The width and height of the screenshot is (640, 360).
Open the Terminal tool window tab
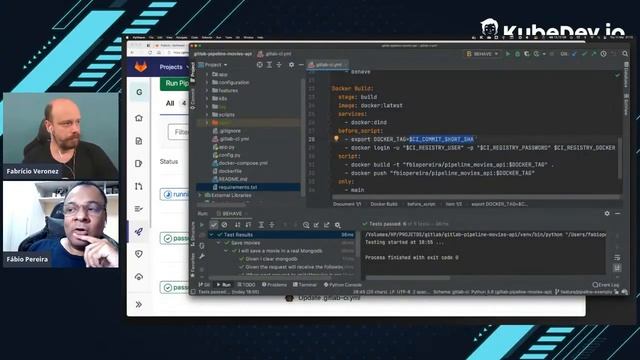(305, 284)
